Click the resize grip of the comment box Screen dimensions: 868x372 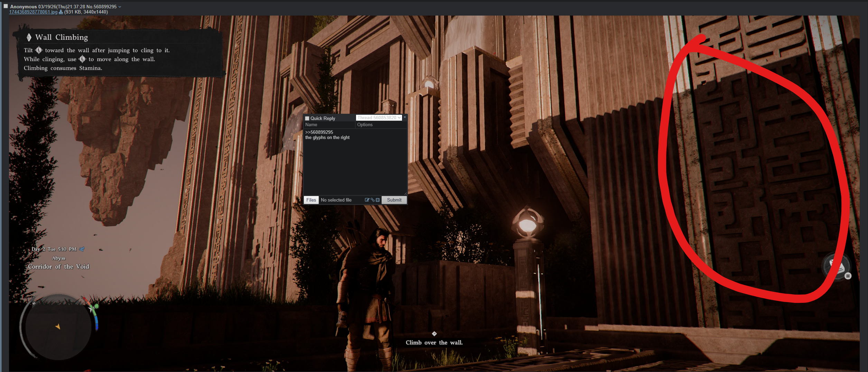[405, 194]
